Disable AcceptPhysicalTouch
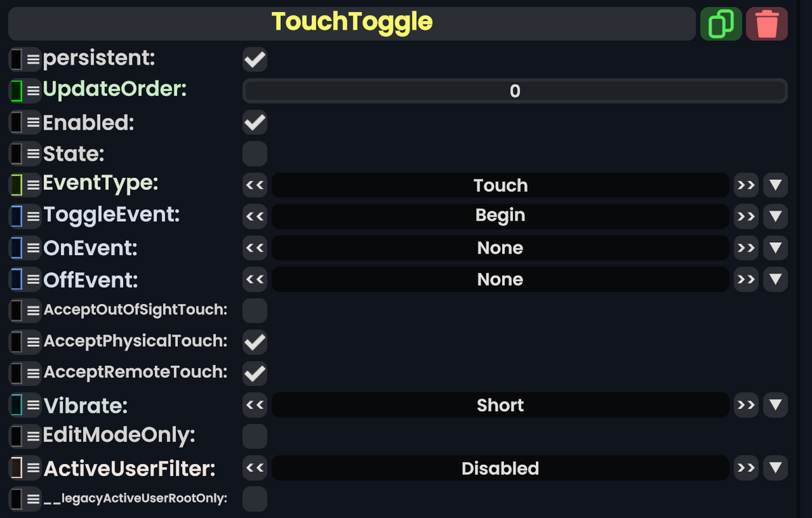 (254, 342)
